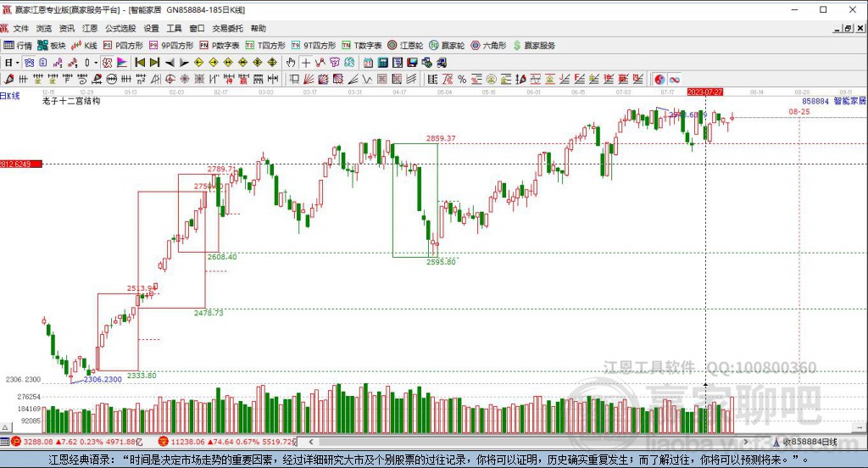Click the 2023-07-27 date marker
868x468 pixels.
[x=704, y=92]
